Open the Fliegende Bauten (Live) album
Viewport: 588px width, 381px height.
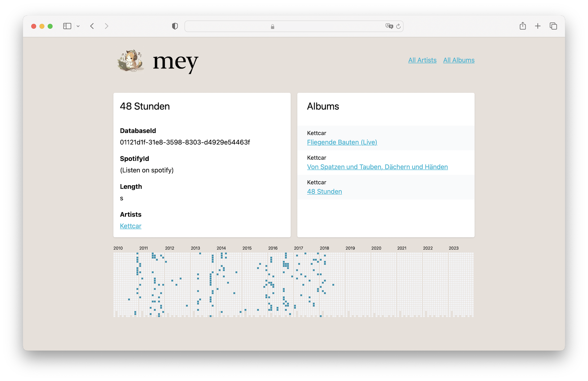pyautogui.click(x=342, y=142)
